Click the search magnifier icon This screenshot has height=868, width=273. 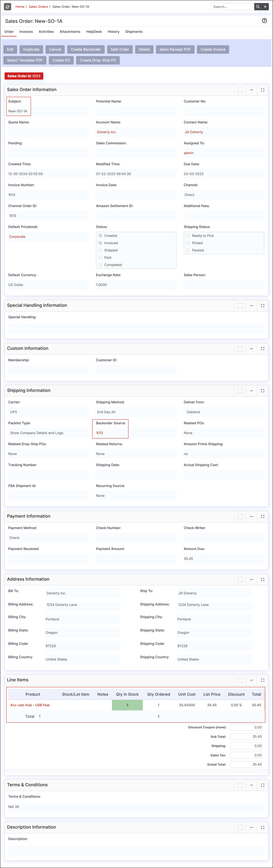click(x=258, y=7)
